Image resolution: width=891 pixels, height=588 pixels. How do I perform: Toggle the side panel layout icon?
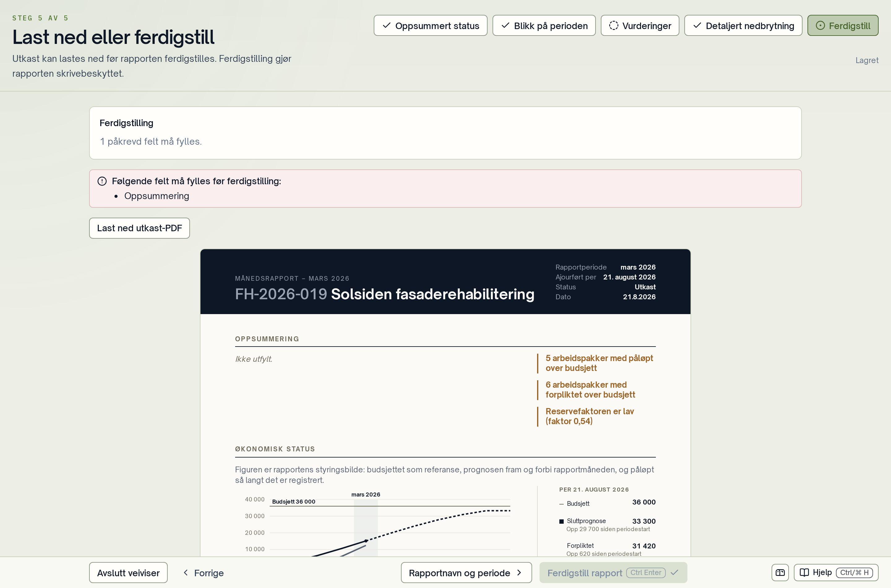point(780,573)
